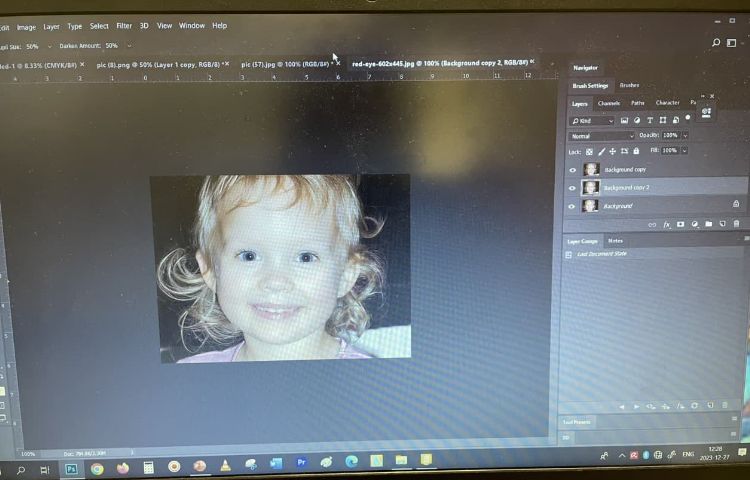Screen dimensions: 750x480
Task: Click the type layer filter icon
Action: point(650,120)
